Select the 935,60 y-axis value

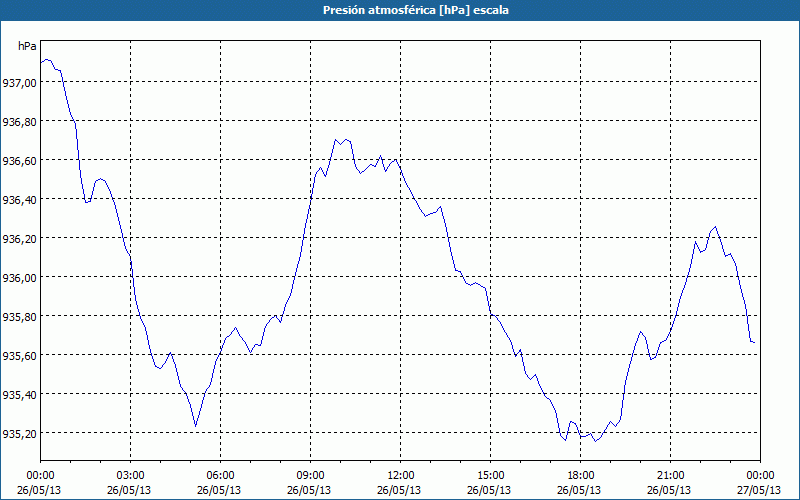point(20,356)
